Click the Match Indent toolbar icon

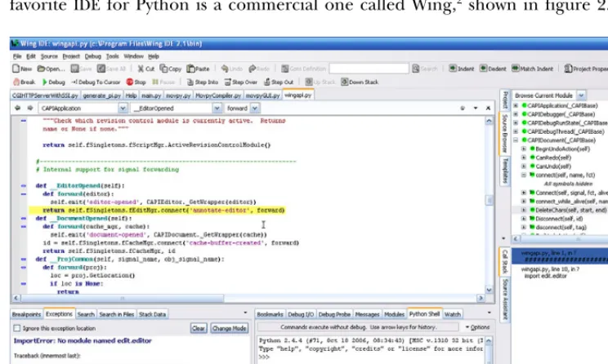(x=516, y=69)
